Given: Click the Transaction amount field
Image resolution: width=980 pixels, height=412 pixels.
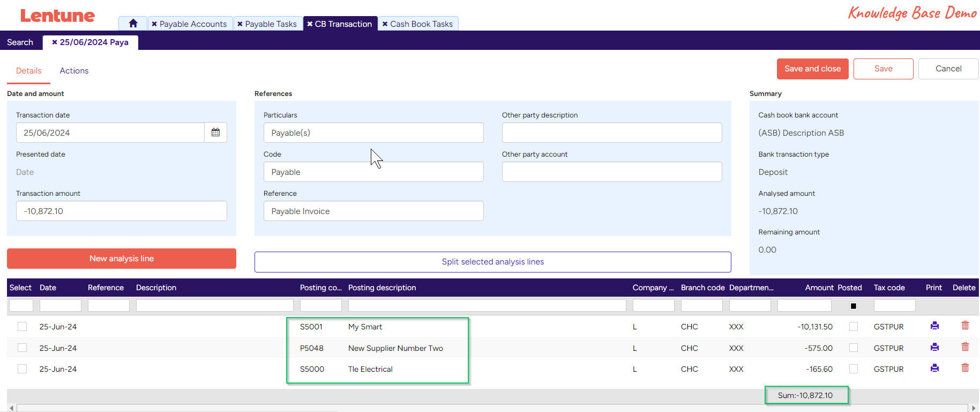Looking at the screenshot, I should (122, 211).
